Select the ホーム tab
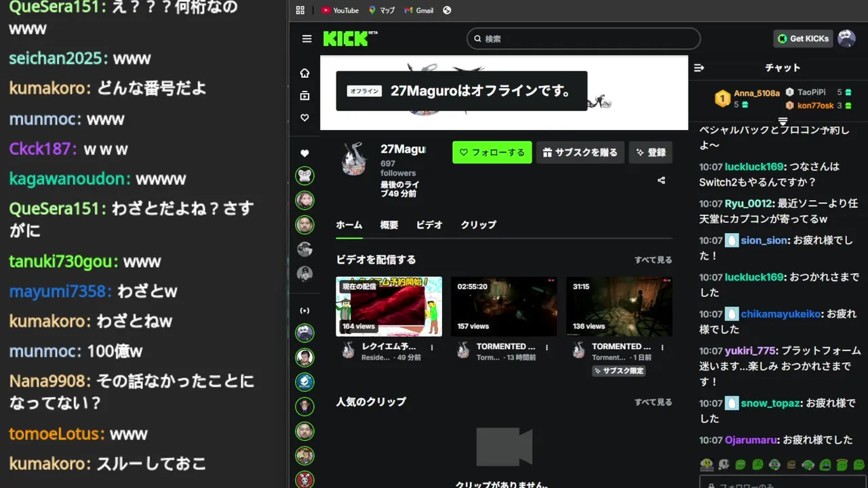 (349, 225)
